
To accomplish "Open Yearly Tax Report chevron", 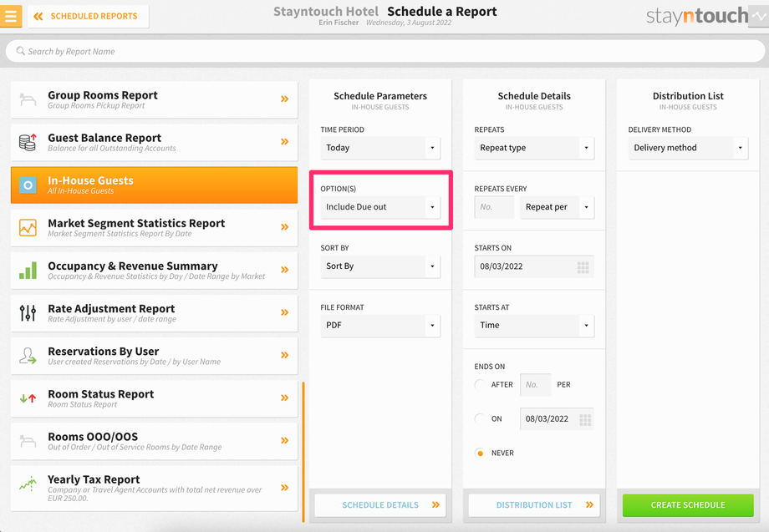I will coord(284,488).
